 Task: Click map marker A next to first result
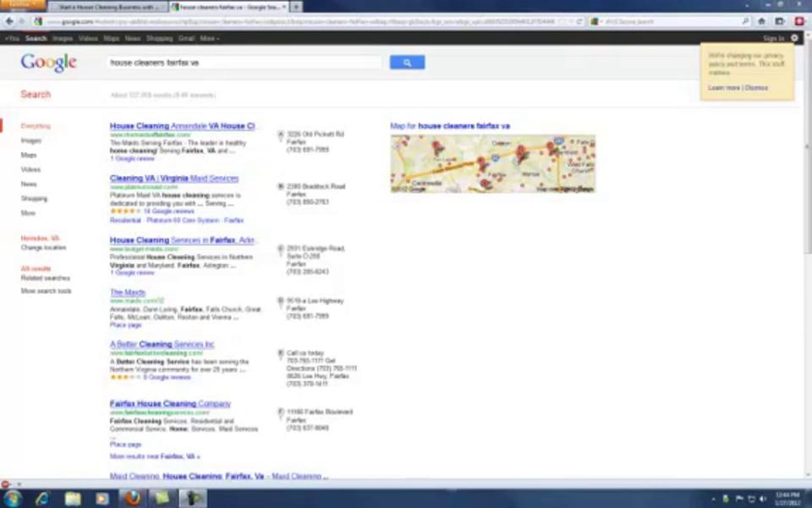(280, 134)
